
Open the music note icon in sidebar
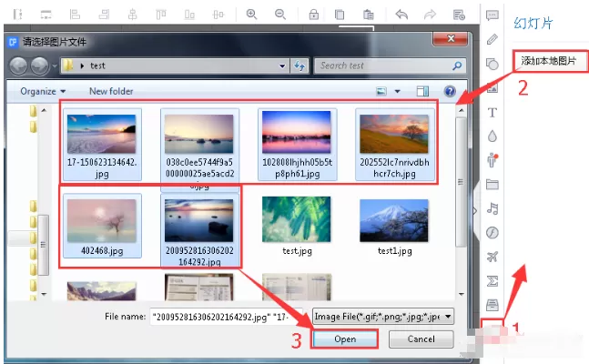(x=493, y=208)
